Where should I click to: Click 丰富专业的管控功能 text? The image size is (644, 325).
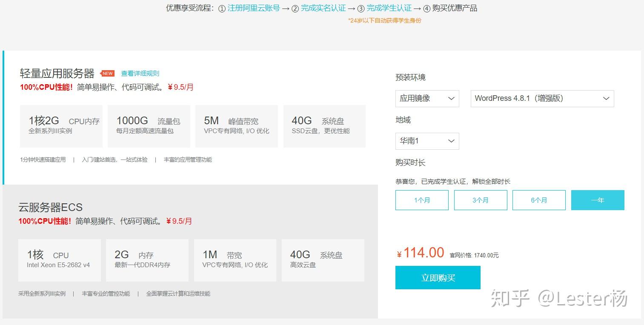click(106, 294)
